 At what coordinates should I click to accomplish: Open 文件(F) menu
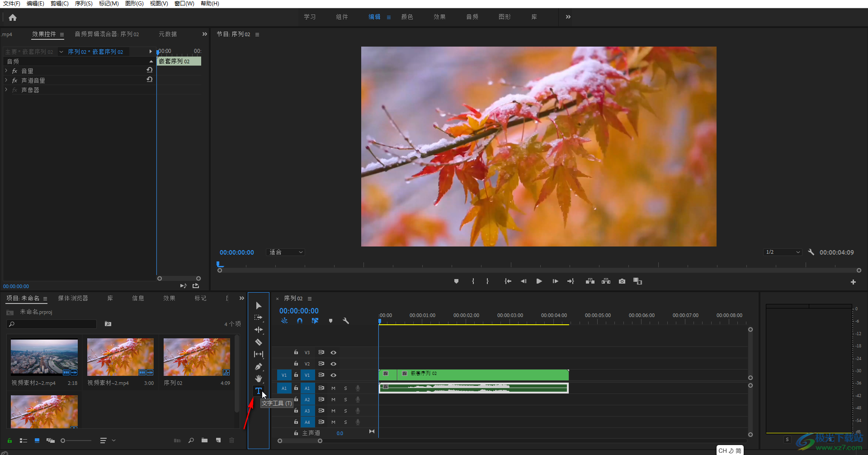(12, 4)
